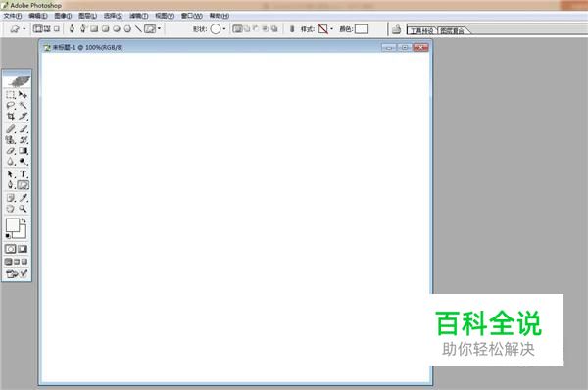Select the Pen tool in toolbox
Viewport: 588px width, 390px height.
coord(11,185)
